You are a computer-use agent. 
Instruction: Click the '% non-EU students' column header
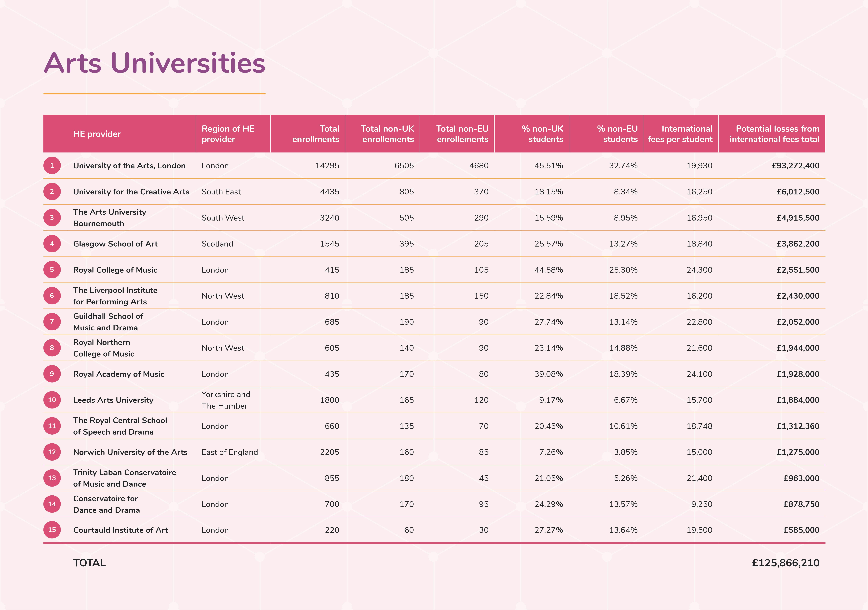(x=617, y=134)
